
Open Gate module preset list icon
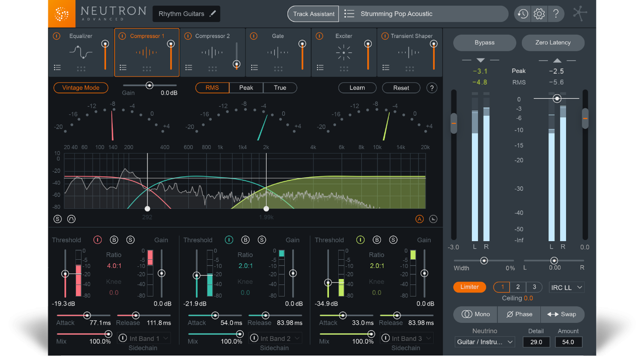(x=255, y=67)
